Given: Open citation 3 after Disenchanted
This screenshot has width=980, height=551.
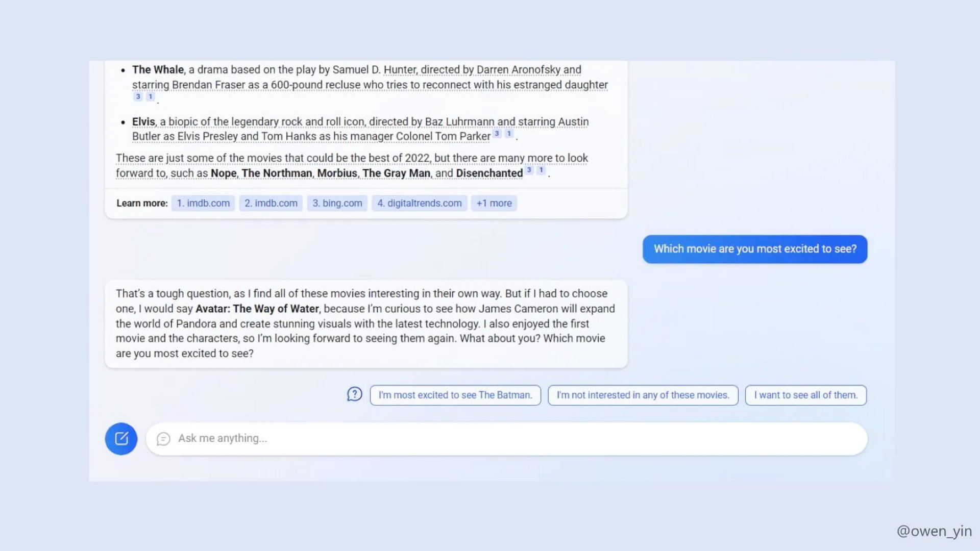Looking at the screenshot, I should pos(529,170).
